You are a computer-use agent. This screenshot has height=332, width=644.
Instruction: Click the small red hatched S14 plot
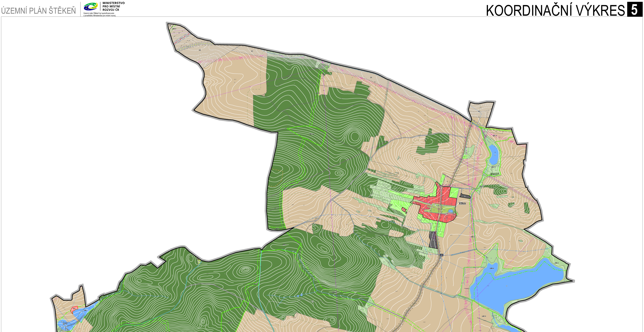coord(74,308)
